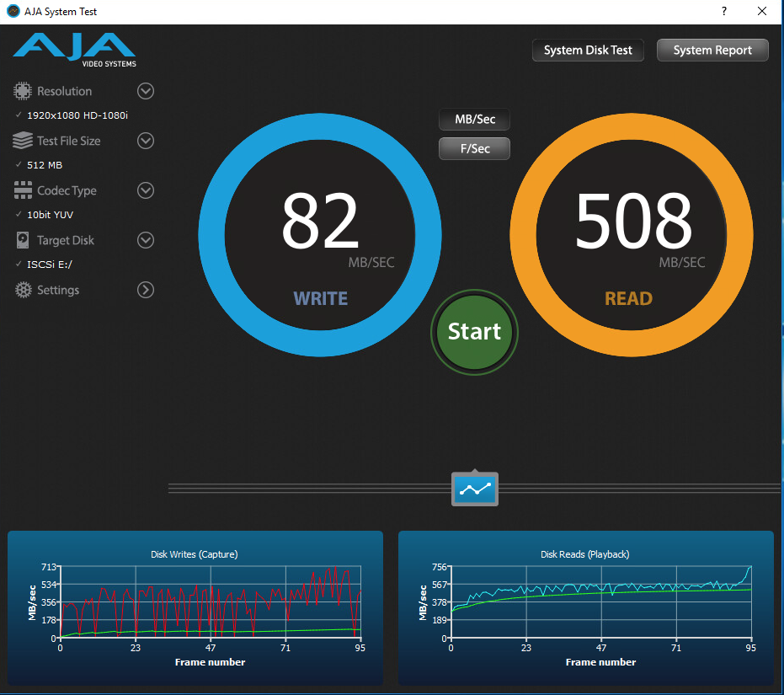Open the Settings panel arrow

pos(146,290)
